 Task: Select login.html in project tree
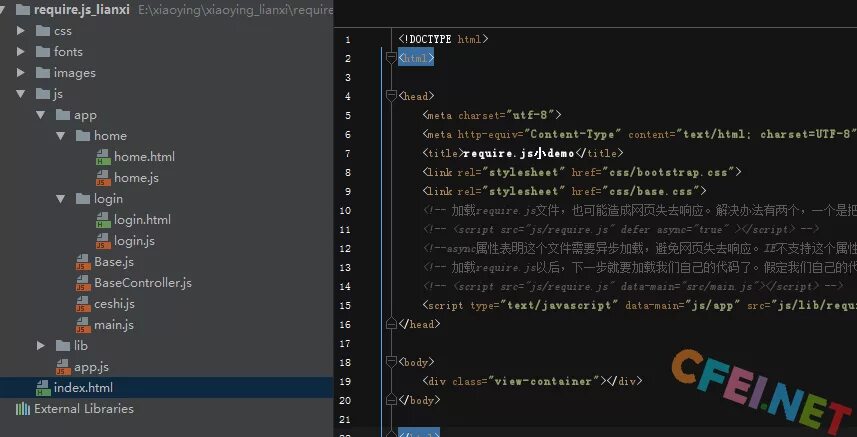142,220
